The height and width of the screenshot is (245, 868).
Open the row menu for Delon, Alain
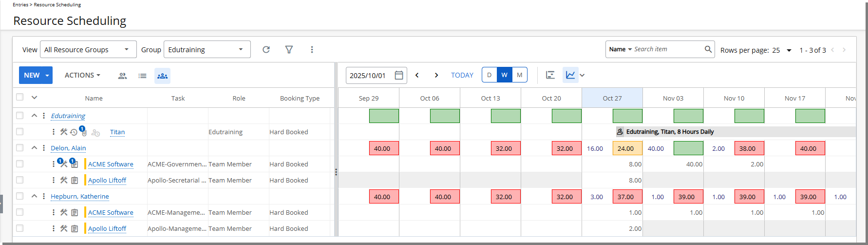44,148
